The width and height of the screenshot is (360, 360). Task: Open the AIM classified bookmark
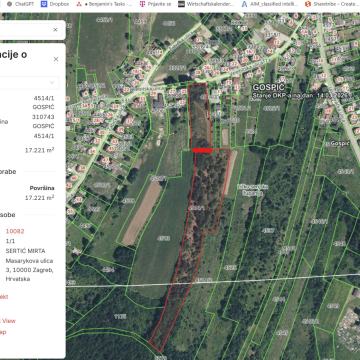pyautogui.click(x=270, y=4)
